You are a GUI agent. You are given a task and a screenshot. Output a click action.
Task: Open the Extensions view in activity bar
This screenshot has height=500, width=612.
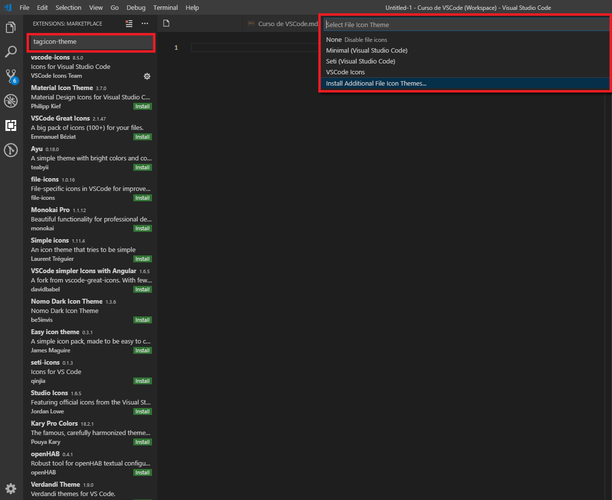tap(11, 126)
